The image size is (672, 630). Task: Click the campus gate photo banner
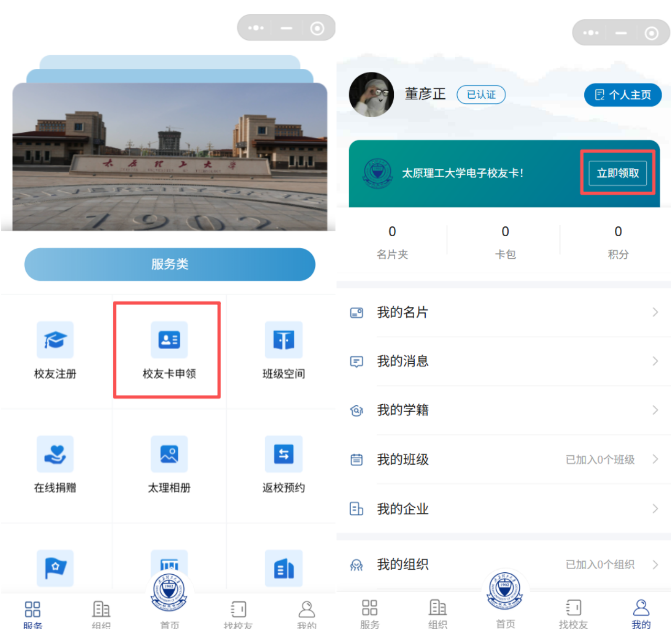point(170,157)
